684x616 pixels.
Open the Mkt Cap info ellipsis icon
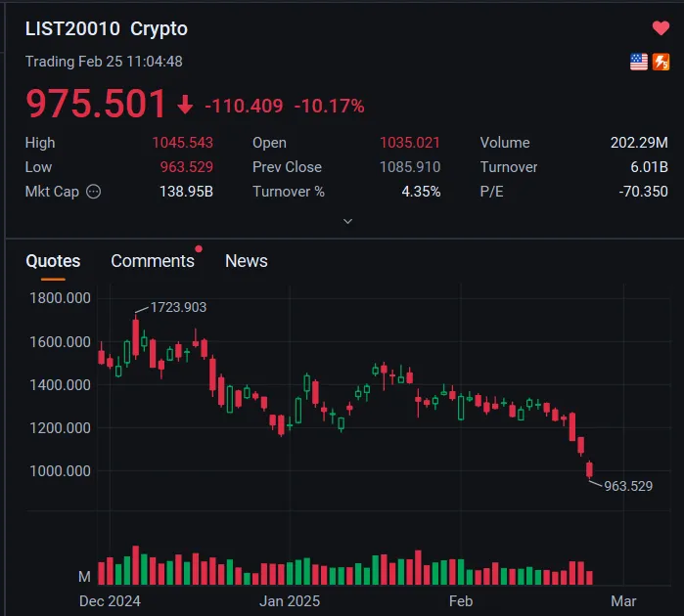(x=93, y=192)
